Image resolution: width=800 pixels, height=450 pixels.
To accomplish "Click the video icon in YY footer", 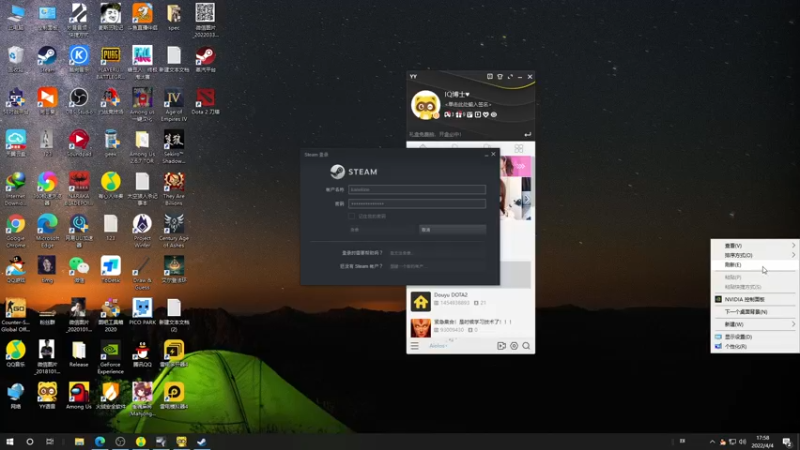I will [x=502, y=346].
